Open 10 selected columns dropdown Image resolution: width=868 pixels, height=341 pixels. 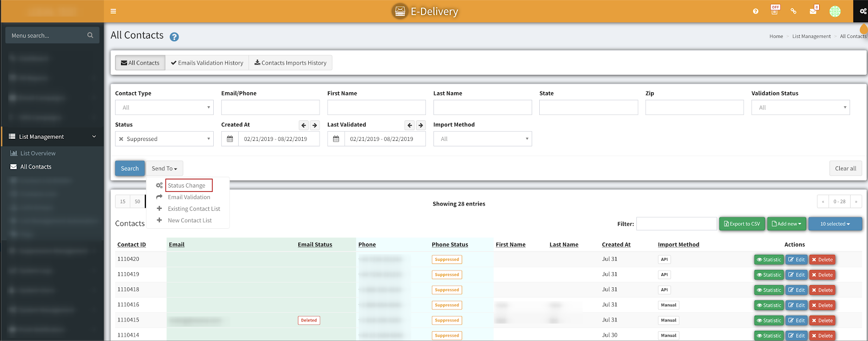835,224
